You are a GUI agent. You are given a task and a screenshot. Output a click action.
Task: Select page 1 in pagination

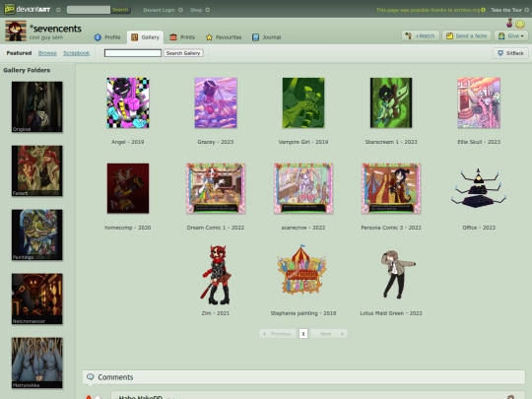click(303, 334)
